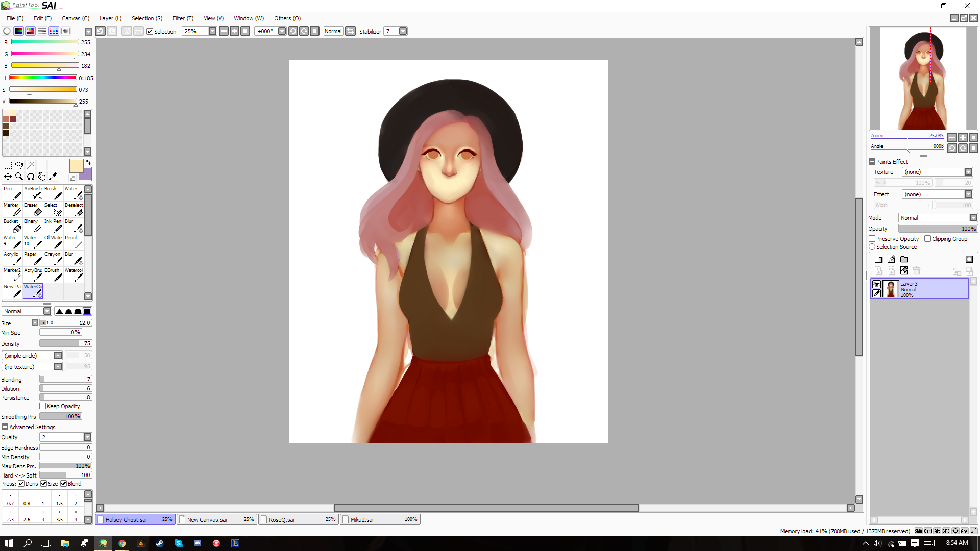Viewport: 980px width, 551px height.
Task: Select the eyedropper color picker tool
Action: (53, 177)
